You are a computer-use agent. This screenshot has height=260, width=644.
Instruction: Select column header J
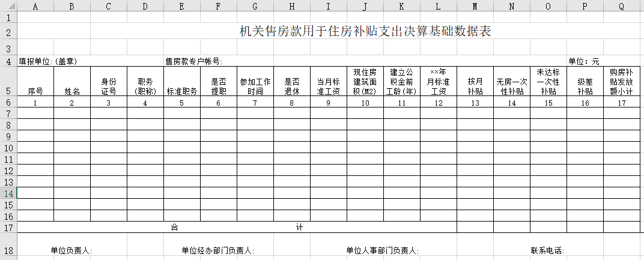(x=365, y=6)
